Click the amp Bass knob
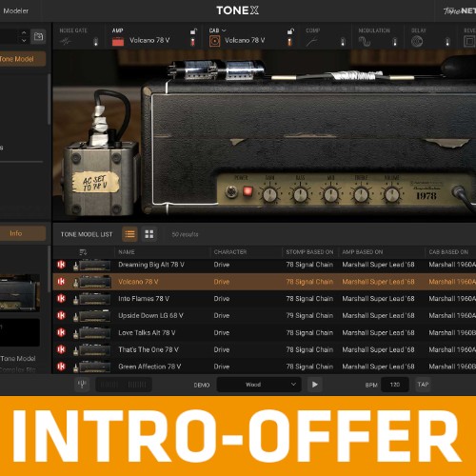This screenshot has height=476, width=476. pos(300,194)
